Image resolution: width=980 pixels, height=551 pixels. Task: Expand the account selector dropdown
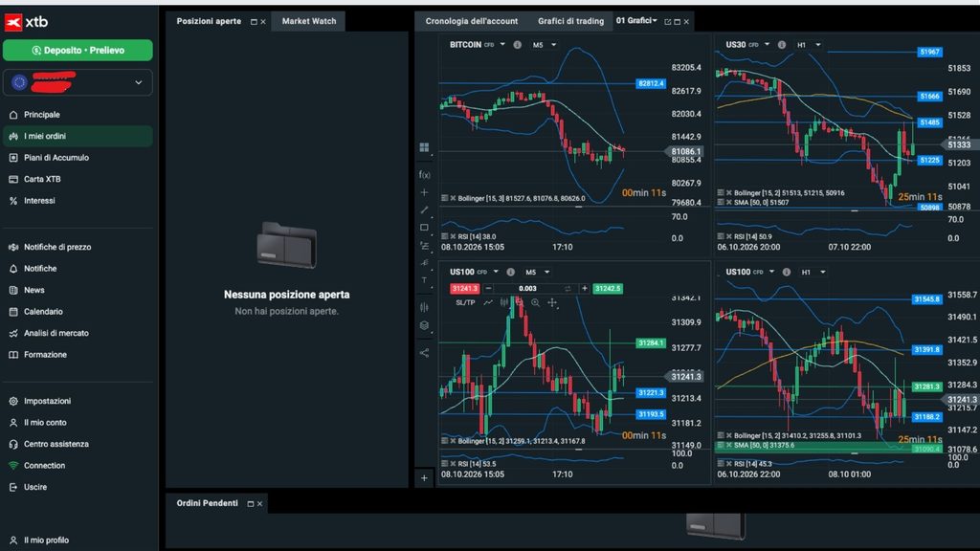[139, 82]
